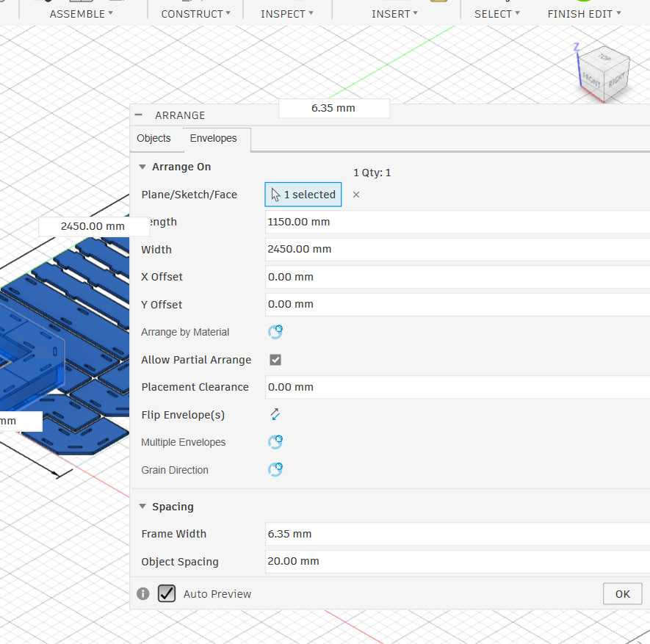Toggle the Auto Preview checkbox
Image resolution: width=650 pixels, height=644 pixels.
[167, 593]
